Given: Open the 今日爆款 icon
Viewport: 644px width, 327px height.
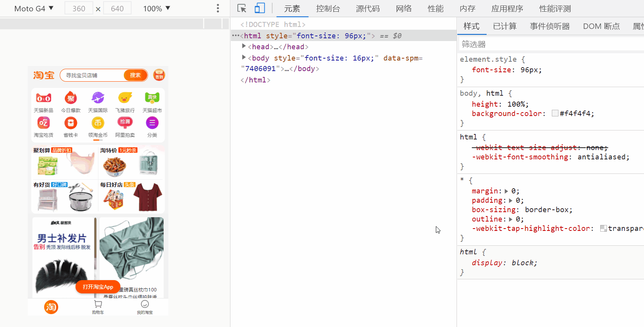Looking at the screenshot, I should tap(71, 102).
